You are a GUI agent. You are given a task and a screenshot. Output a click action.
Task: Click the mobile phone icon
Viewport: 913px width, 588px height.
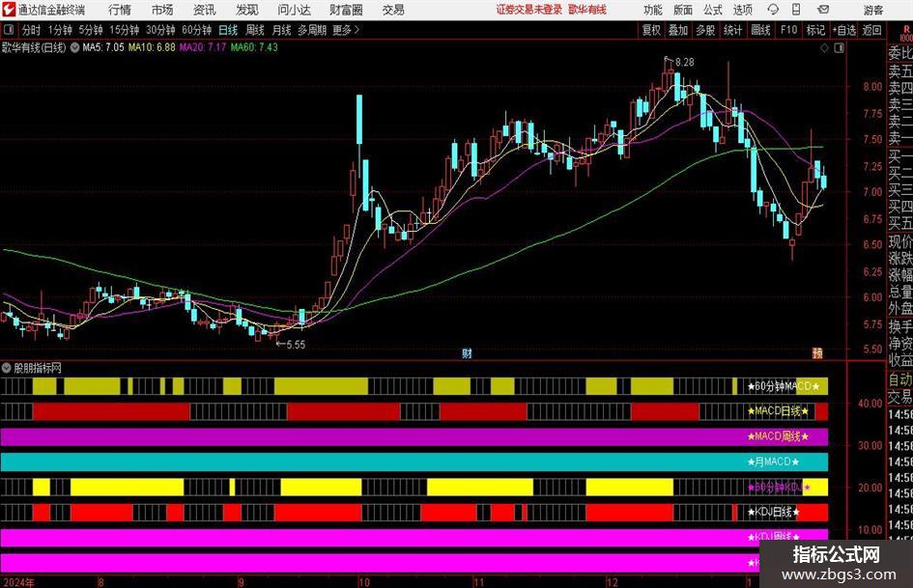(796, 10)
